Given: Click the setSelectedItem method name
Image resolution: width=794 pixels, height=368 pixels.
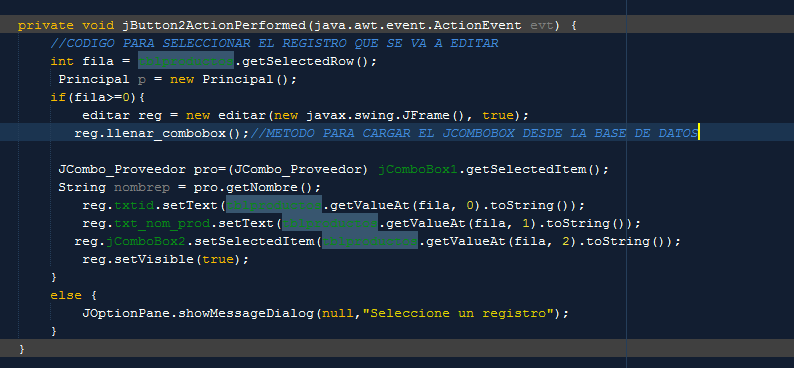Looking at the screenshot, I should pos(254,242).
